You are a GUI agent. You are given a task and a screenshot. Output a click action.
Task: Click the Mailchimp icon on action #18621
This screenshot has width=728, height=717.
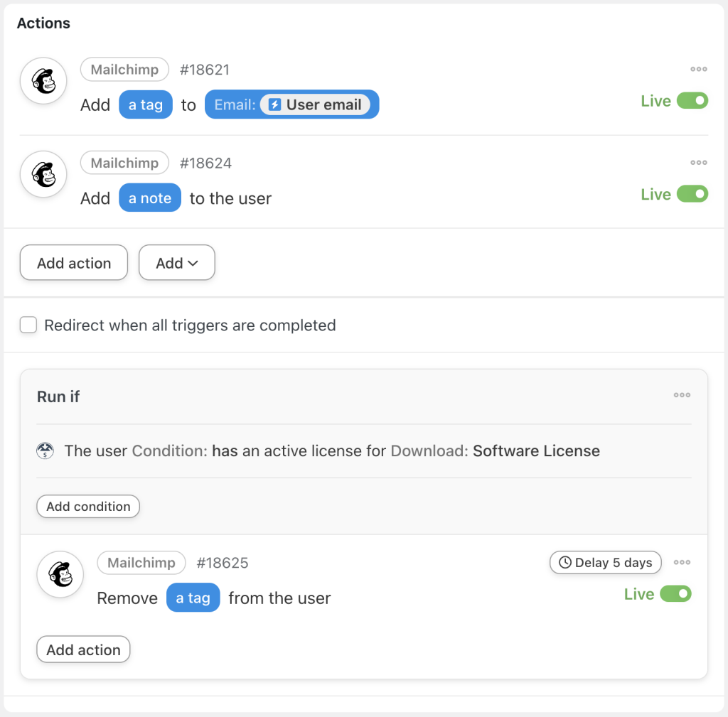tap(43, 80)
